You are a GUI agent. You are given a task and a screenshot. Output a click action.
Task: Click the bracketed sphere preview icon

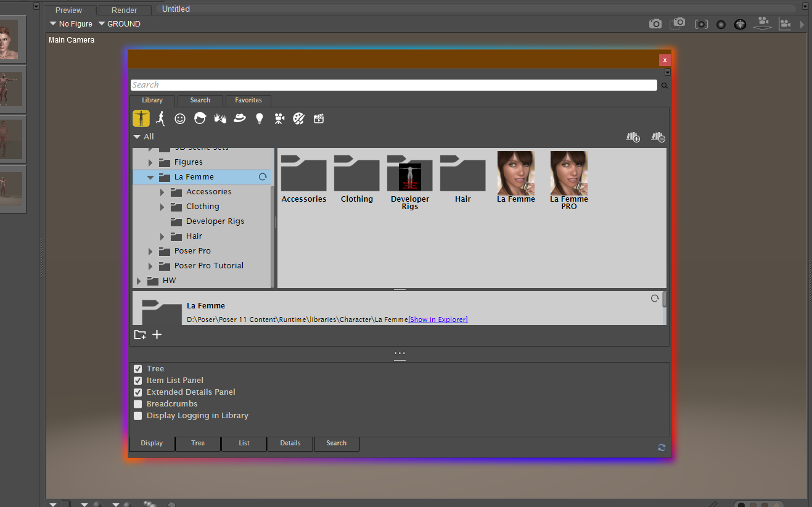701,24
